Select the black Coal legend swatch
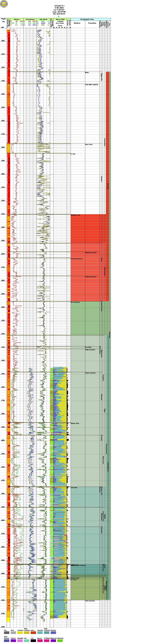The height and width of the screenshot is (644, 144). point(33,641)
